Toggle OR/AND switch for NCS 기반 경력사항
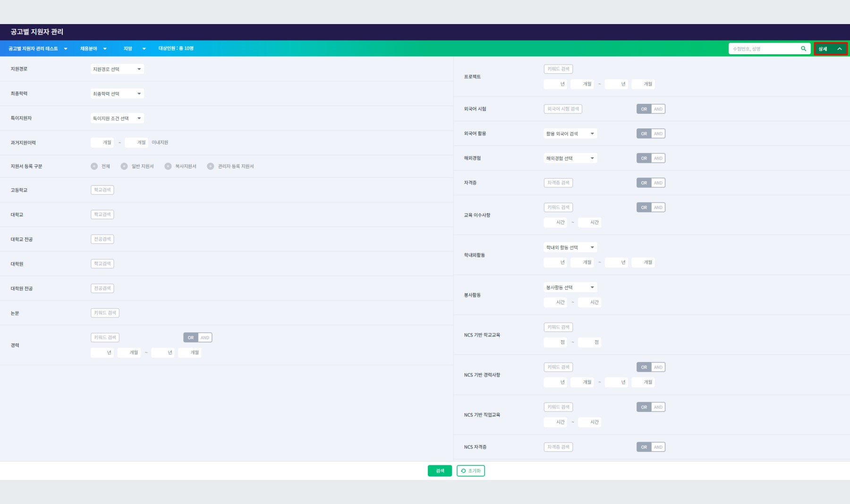This screenshot has width=850, height=504. (x=651, y=367)
